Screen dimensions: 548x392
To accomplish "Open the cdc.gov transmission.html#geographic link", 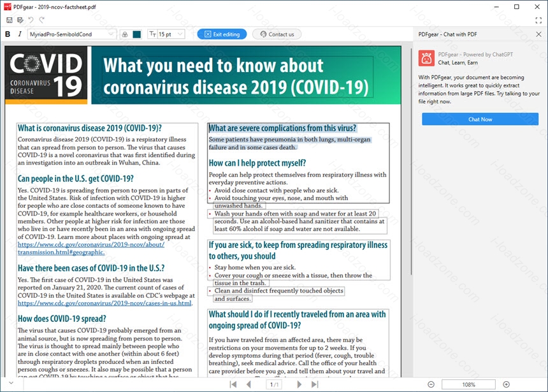I will pyautogui.click(x=91, y=249).
